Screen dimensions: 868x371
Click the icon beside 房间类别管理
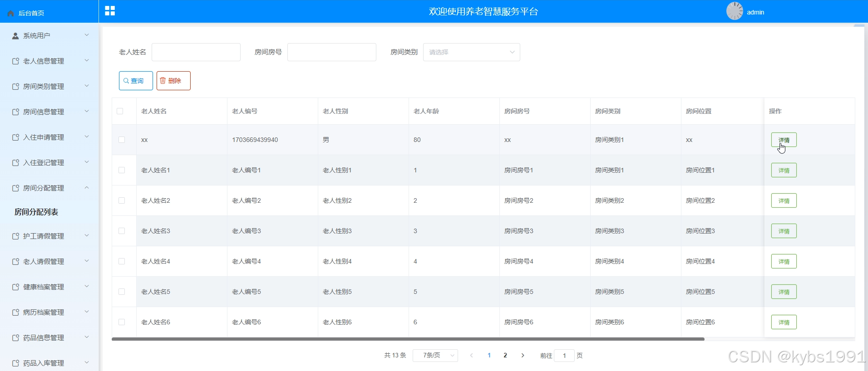click(15, 86)
